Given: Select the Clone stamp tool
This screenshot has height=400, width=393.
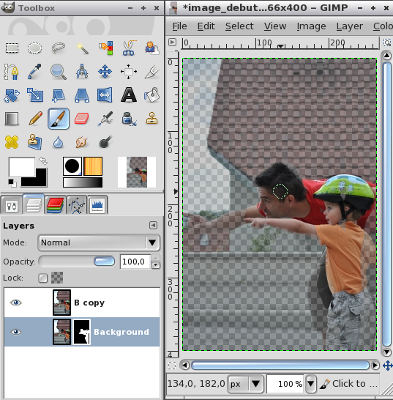Looking at the screenshot, I should [152, 119].
